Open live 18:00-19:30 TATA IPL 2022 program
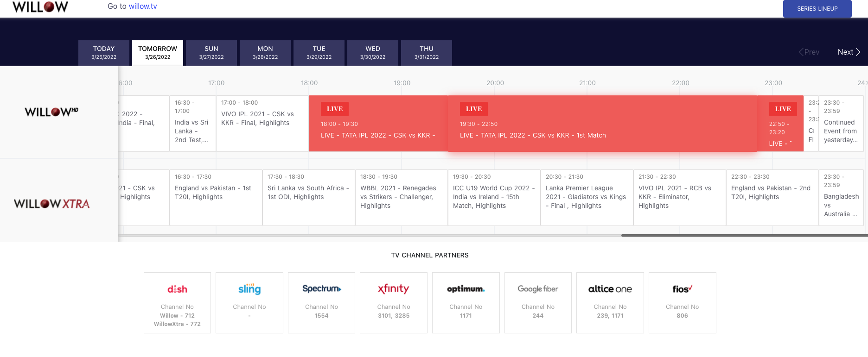 [x=378, y=124]
